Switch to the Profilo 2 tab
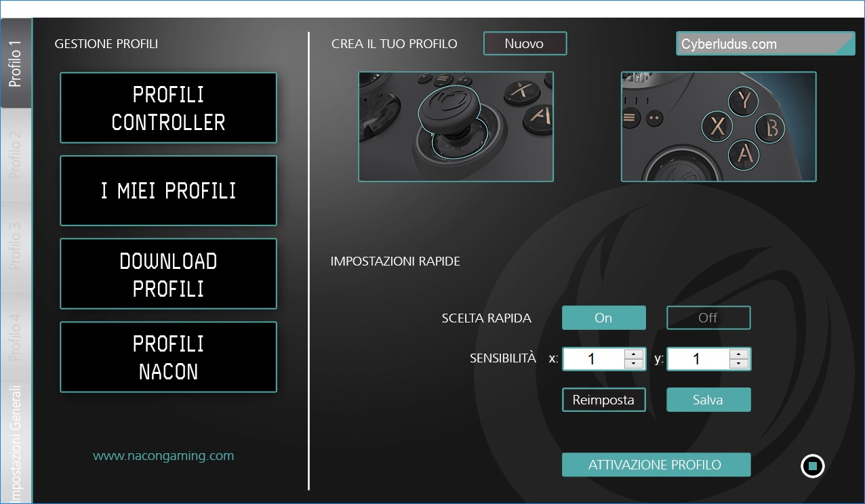Viewport: 865px width, 504px height. [16, 154]
